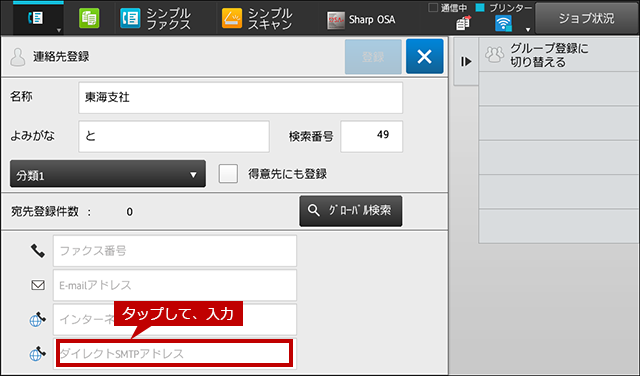640x376 pixels.
Task: Open the green copy mode icon
Action: tap(89, 18)
